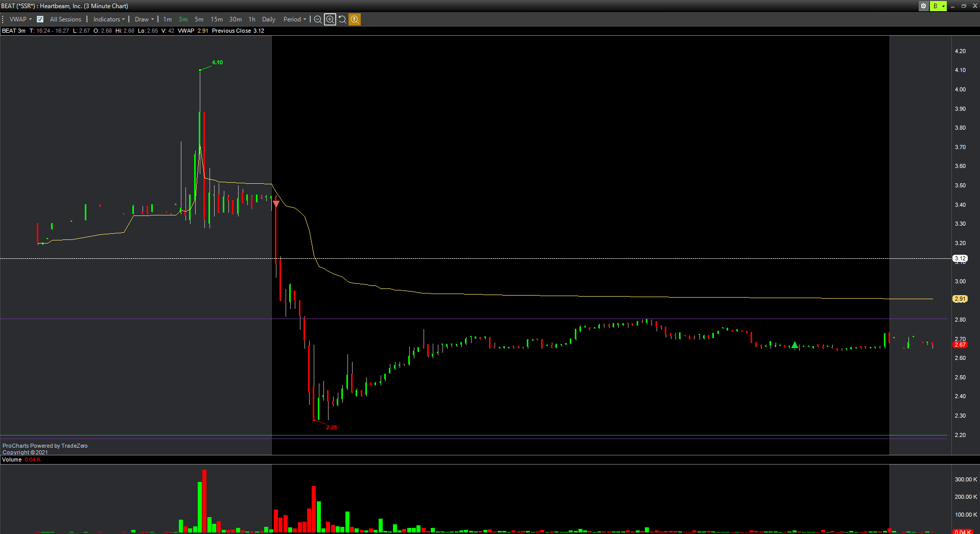Image resolution: width=980 pixels, height=534 pixels.
Task: Click the 'ProCharts Powered by TradeZero' text
Action: (45, 446)
